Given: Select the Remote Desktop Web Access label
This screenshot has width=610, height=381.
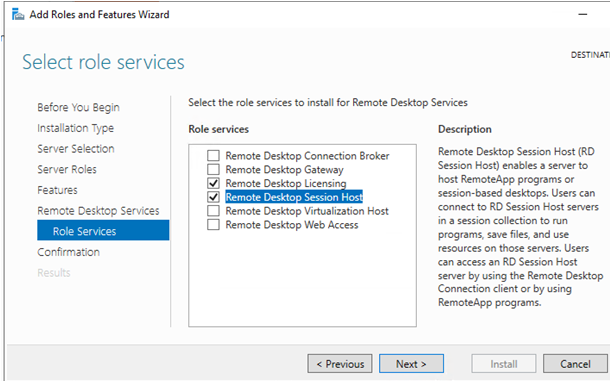Looking at the screenshot, I should 292,225.
